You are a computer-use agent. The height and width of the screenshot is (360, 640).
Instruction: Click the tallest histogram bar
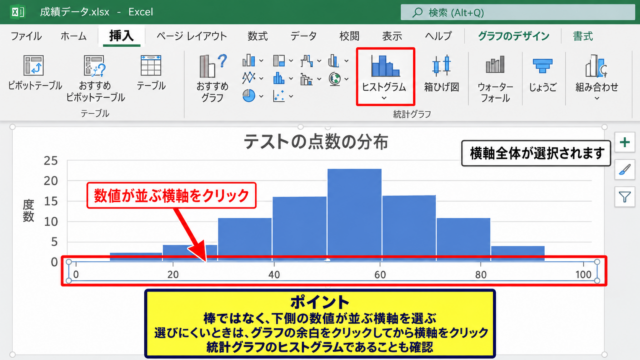coord(354,214)
